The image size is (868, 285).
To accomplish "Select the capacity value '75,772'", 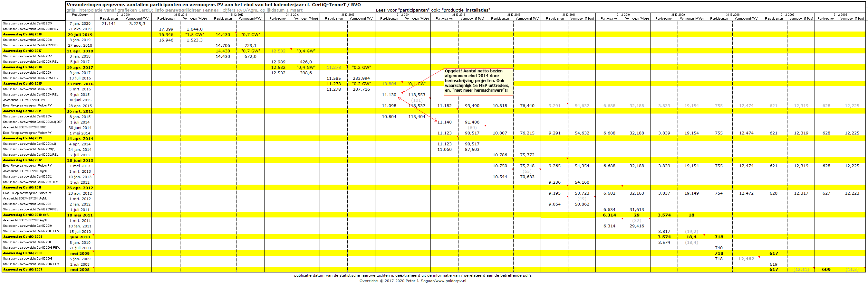I will (x=527, y=155).
